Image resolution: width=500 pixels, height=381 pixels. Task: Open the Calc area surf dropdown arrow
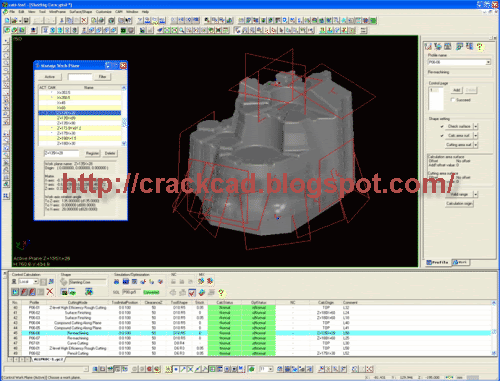tap(476, 136)
